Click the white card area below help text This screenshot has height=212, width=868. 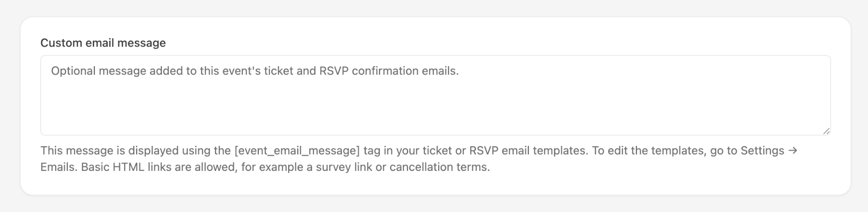(x=435, y=184)
